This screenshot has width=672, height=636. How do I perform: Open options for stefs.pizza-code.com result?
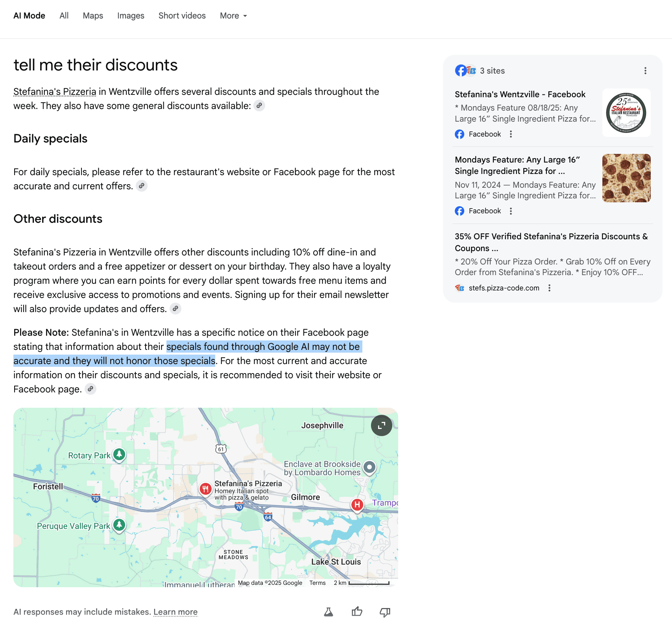549,288
